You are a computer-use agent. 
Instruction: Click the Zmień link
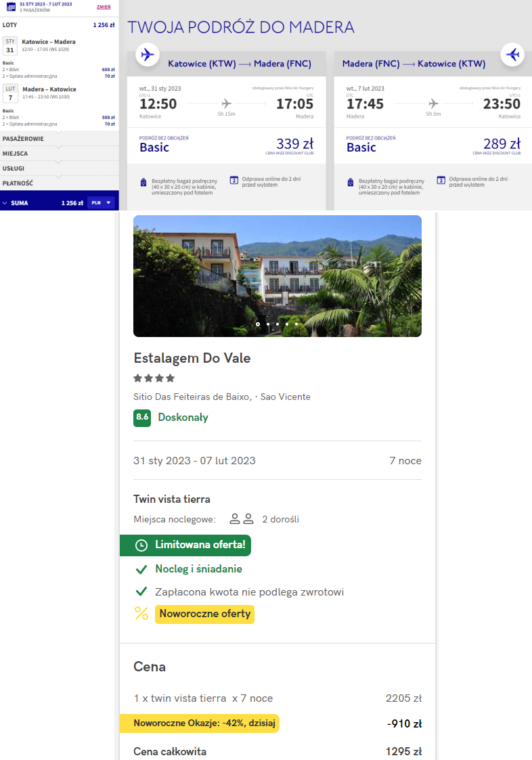tap(104, 7)
